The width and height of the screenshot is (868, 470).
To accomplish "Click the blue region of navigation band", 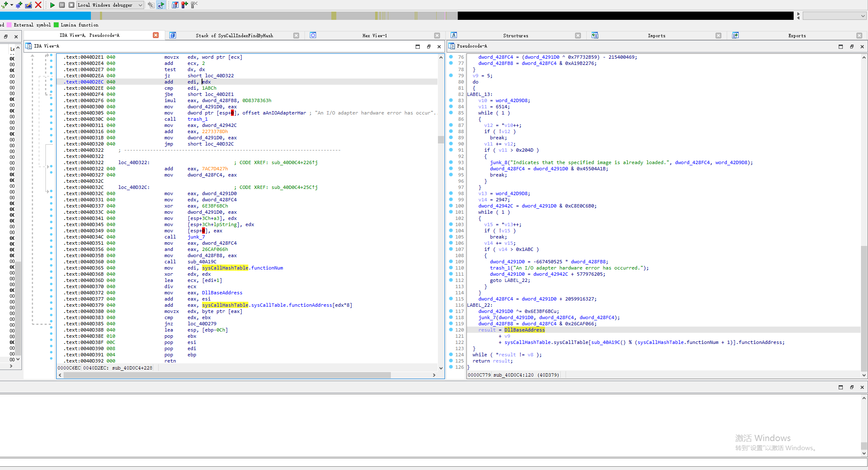I will pos(45,16).
